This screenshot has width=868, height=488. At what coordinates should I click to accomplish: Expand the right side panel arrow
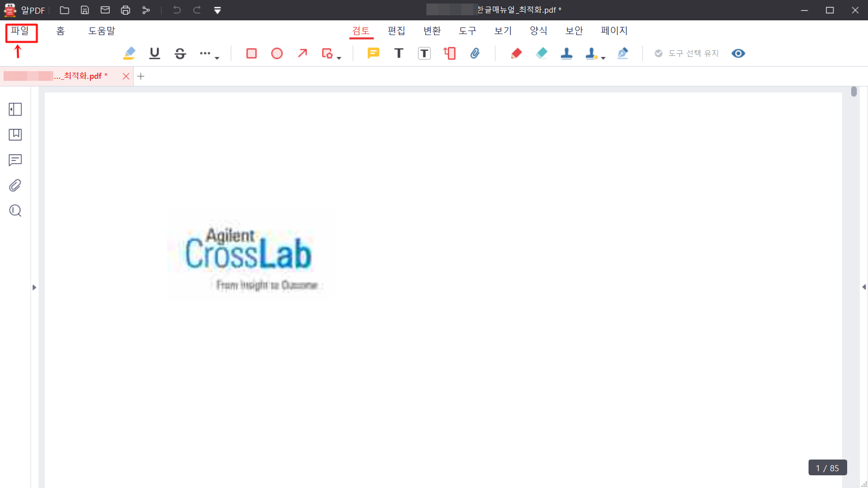click(864, 287)
